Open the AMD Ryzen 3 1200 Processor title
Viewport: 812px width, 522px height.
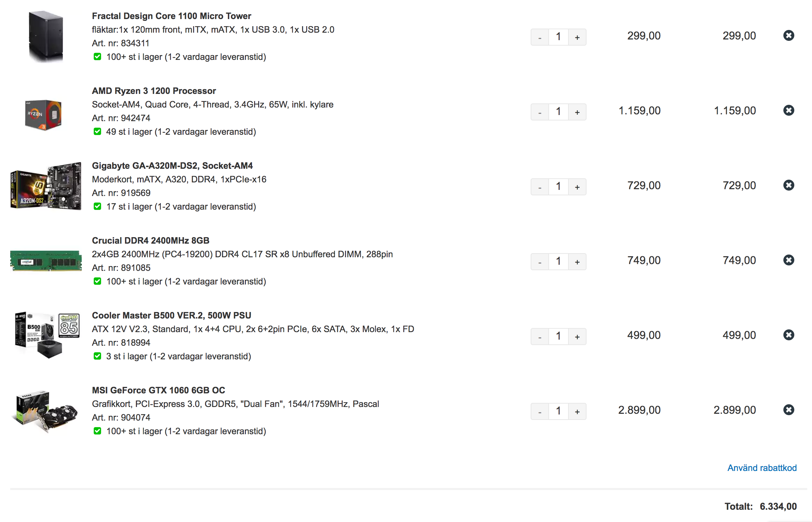pyautogui.click(x=154, y=91)
